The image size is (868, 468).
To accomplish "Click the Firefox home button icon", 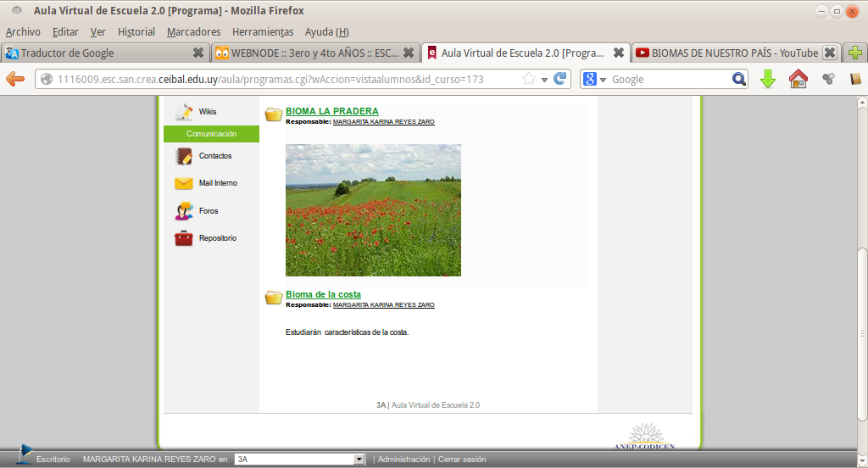I will [x=798, y=79].
